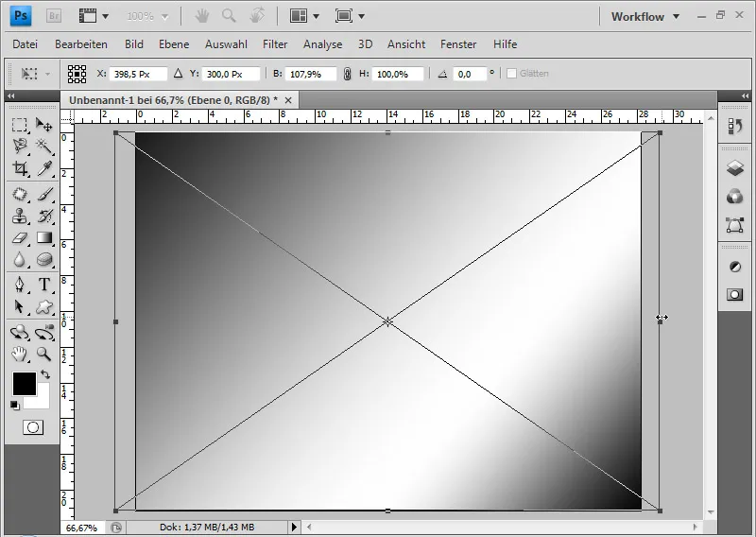Select the Move tool

point(44,125)
